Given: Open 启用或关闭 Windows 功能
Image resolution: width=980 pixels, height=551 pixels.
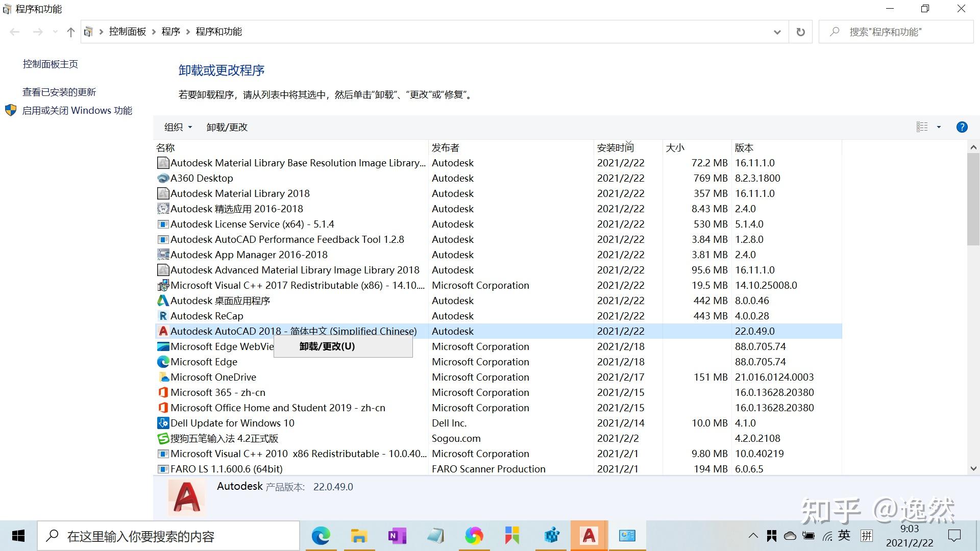Looking at the screenshot, I should tap(78, 110).
